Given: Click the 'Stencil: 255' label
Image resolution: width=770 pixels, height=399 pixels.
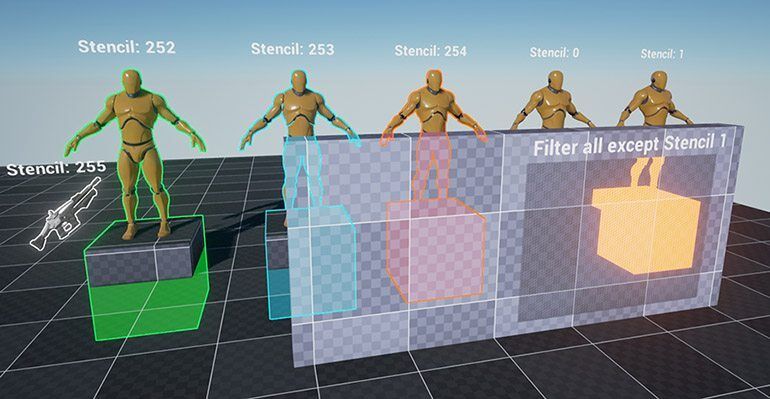Looking at the screenshot, I should coord(56,168).
